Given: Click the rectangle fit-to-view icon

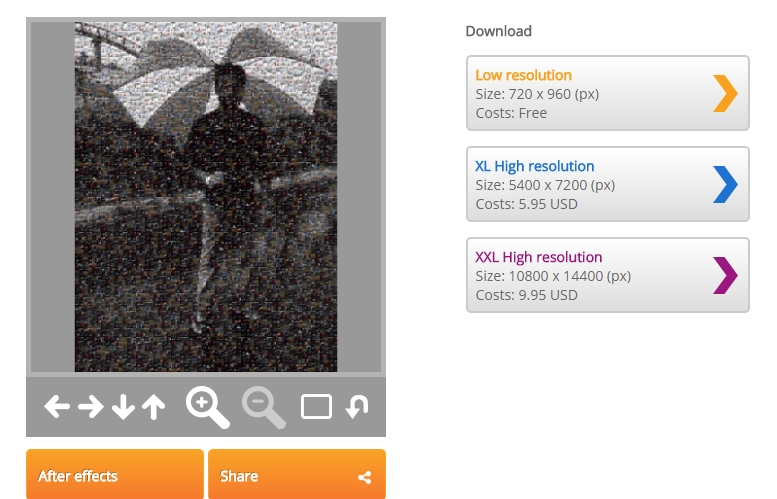Looking at the screenshot, I should tap(317, 407).
